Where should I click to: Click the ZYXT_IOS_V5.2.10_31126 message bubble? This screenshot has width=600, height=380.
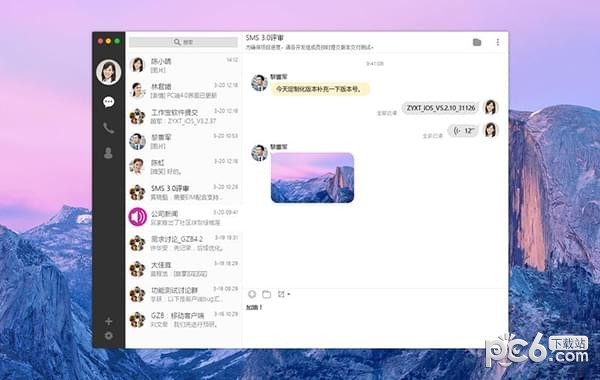click(x=440, y=108)
